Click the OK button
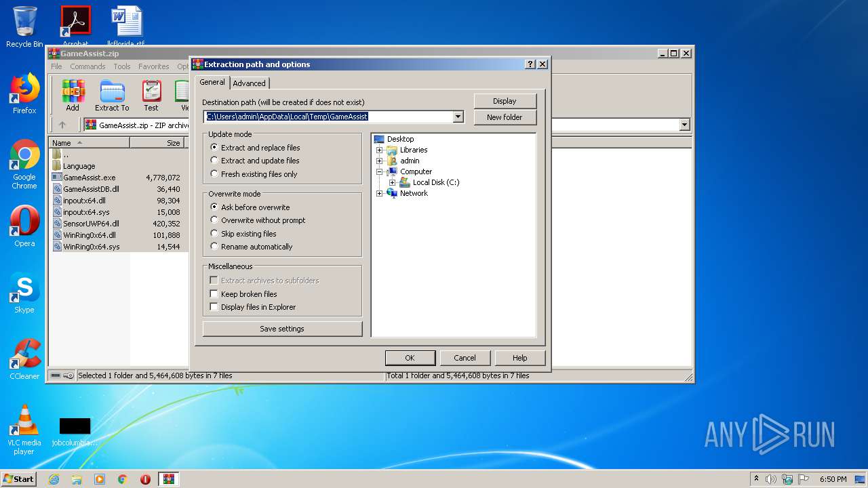Screen dimensions: 868x488 [x=410, y=358]
